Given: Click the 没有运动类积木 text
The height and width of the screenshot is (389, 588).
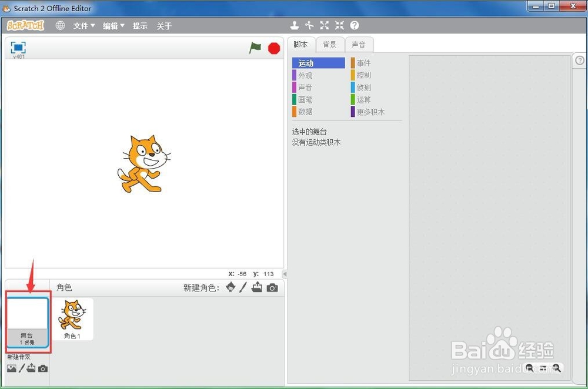Looking at the screenshot, I should point(316,142).
